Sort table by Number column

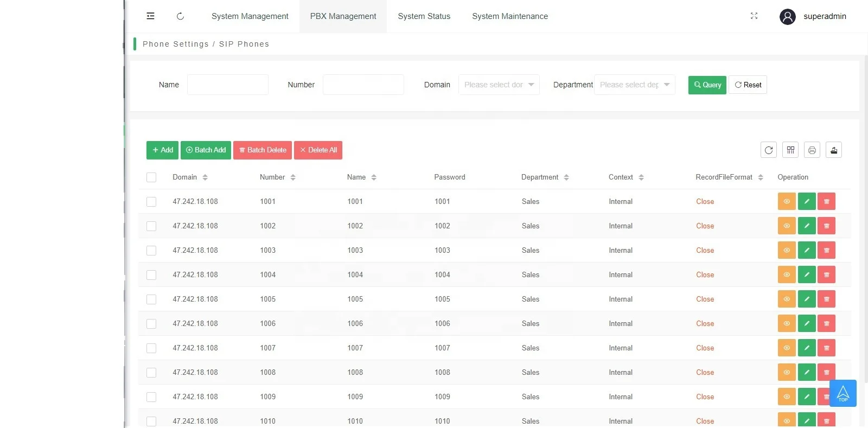point(293,177)
